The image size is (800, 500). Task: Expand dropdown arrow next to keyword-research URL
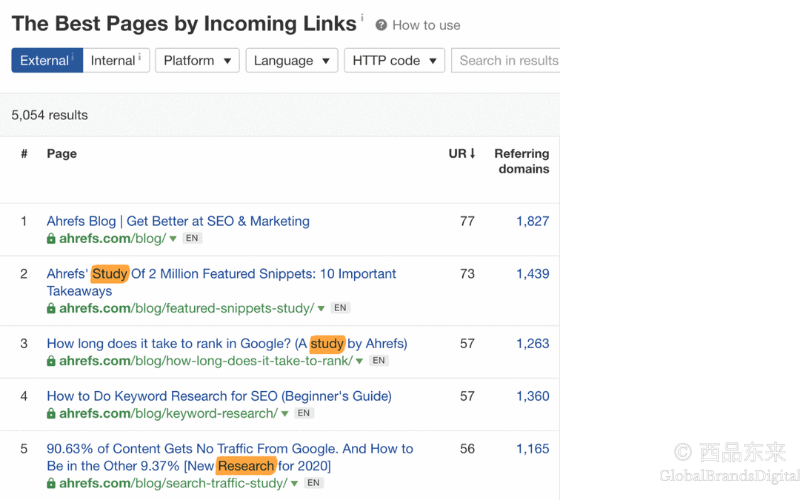(285, 414)
